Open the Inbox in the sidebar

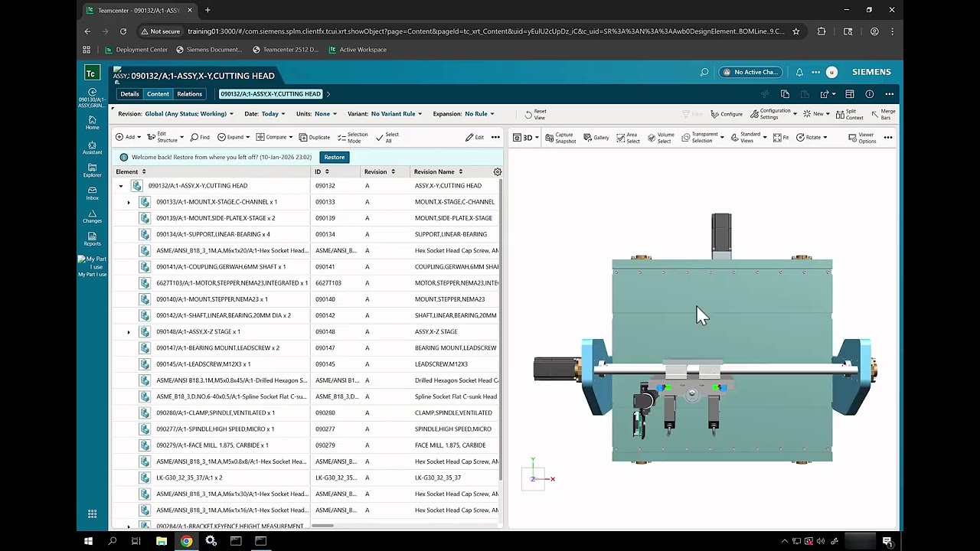(x=92, y=193)
